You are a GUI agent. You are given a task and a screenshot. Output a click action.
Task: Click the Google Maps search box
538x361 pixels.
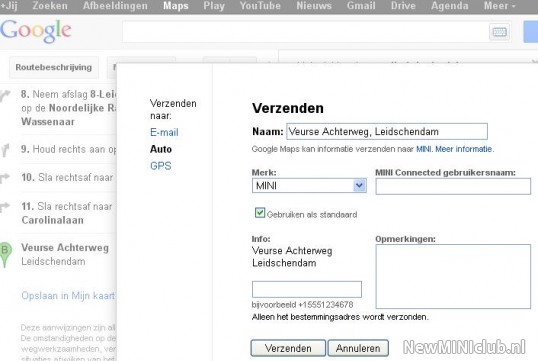[x=305, y=32]
